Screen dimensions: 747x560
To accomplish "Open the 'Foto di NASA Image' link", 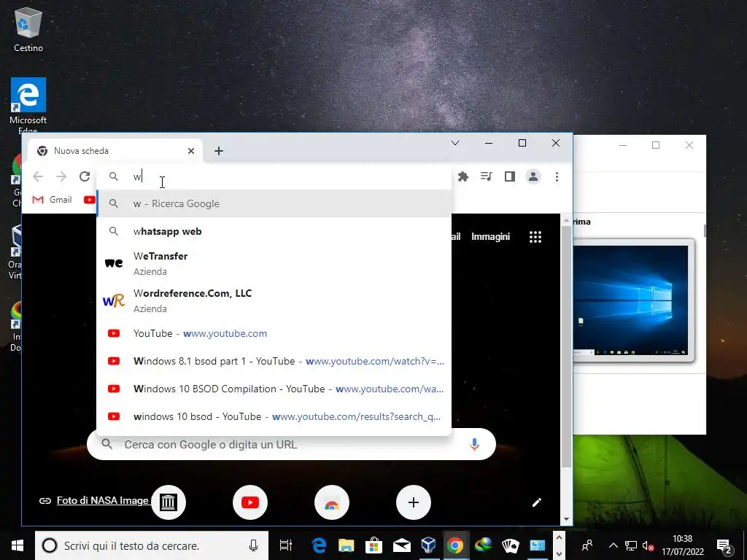I will click(x=102, y=500).
